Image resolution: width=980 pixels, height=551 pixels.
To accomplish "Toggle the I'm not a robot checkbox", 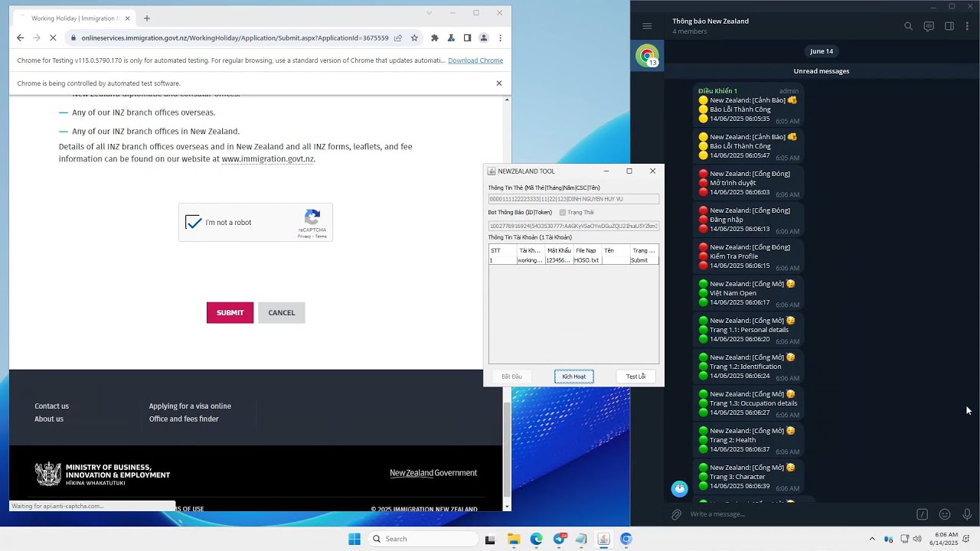I will 194,222.
